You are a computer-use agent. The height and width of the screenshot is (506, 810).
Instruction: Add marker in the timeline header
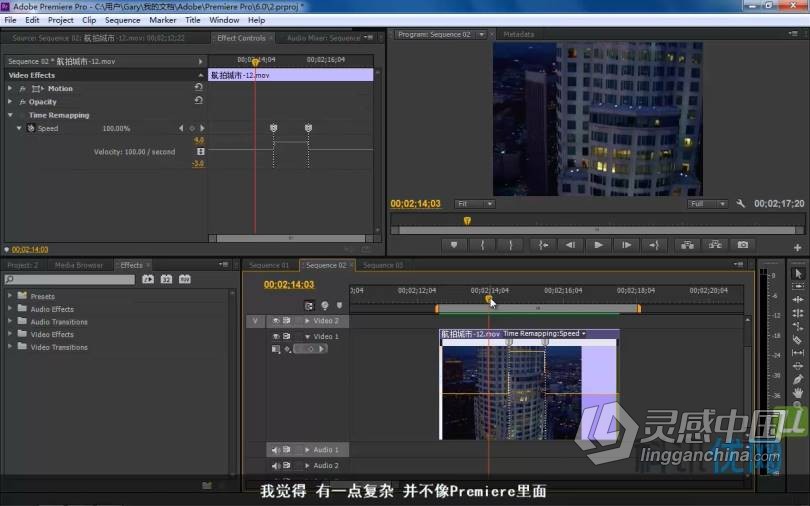(339, 305)
